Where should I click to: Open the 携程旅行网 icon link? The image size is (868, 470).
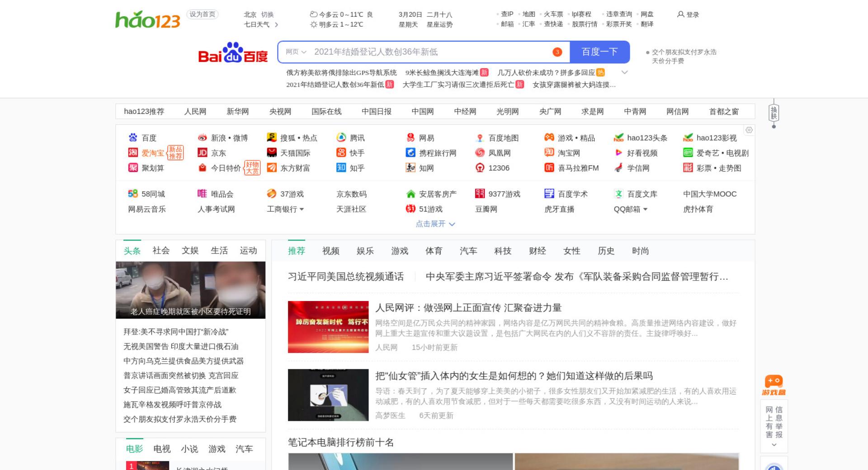[410, 153]
